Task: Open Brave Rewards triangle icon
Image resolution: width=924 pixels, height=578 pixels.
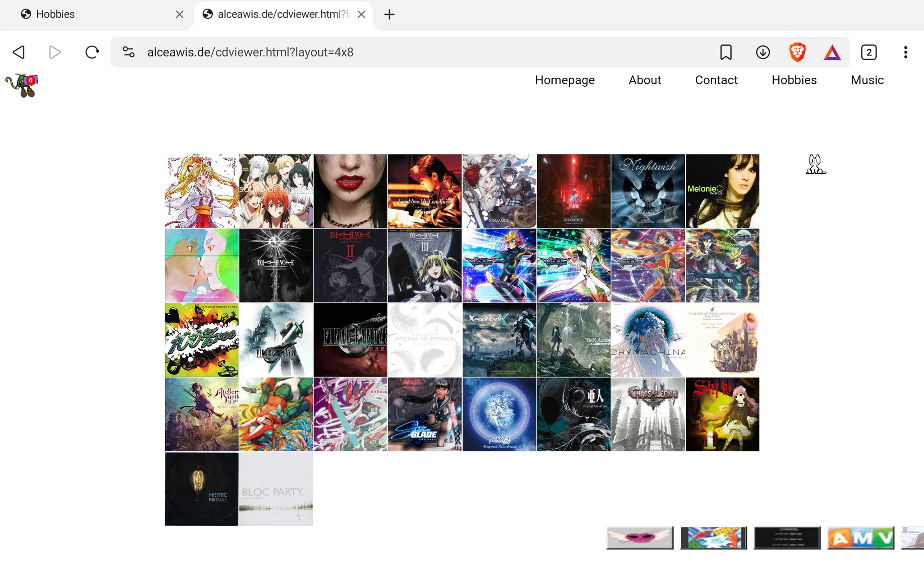Action: pyautogui.click(x=832, y=52)
